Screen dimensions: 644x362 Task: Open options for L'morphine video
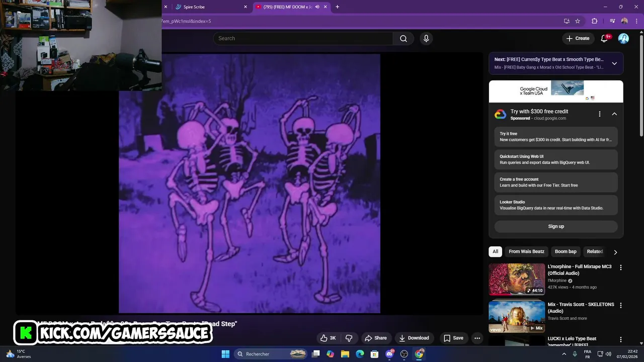point(620,267)
